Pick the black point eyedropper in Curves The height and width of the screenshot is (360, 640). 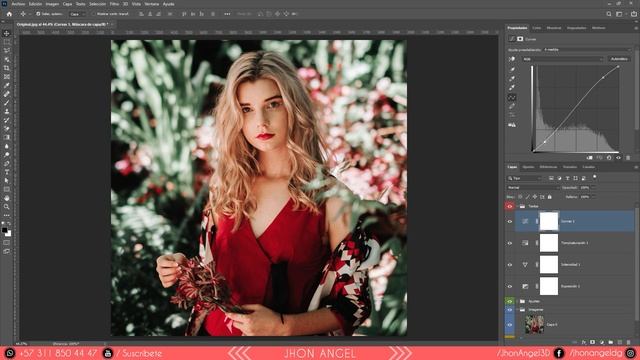(512, 70)
